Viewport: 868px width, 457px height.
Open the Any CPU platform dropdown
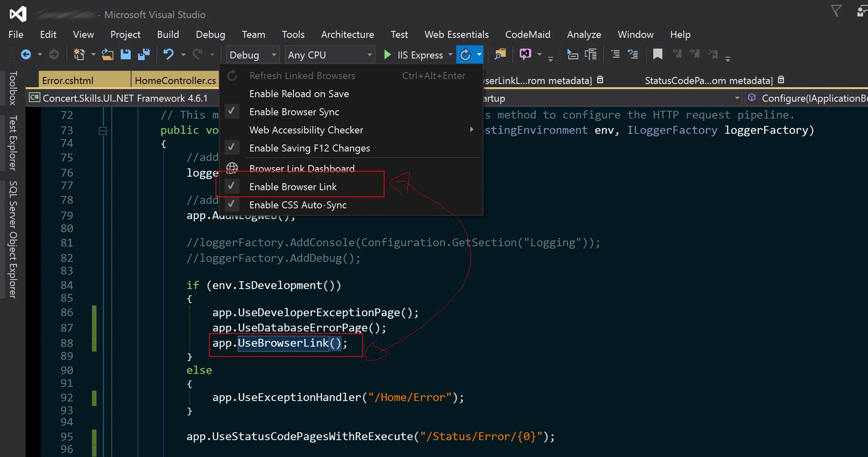(x=330, y=55)
